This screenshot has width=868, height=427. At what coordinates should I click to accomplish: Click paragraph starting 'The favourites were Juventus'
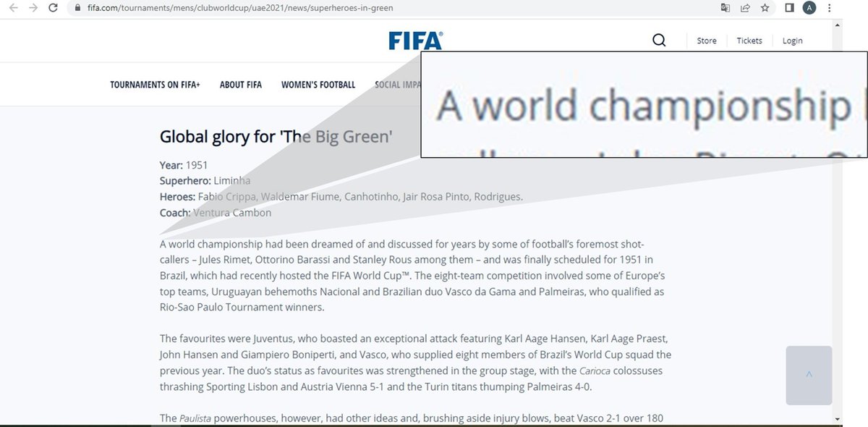pos(415,363)
